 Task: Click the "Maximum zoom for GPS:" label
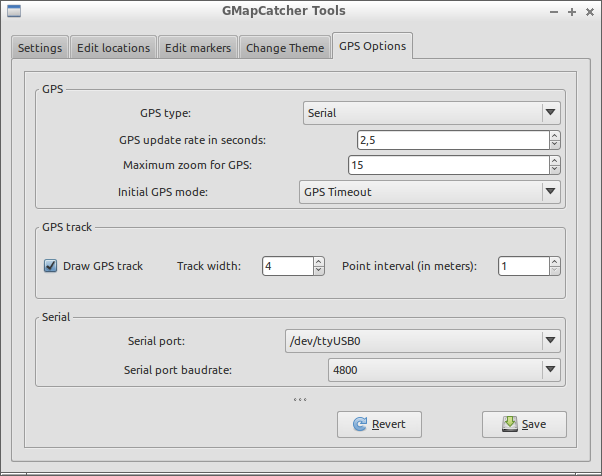coord(187,165)
